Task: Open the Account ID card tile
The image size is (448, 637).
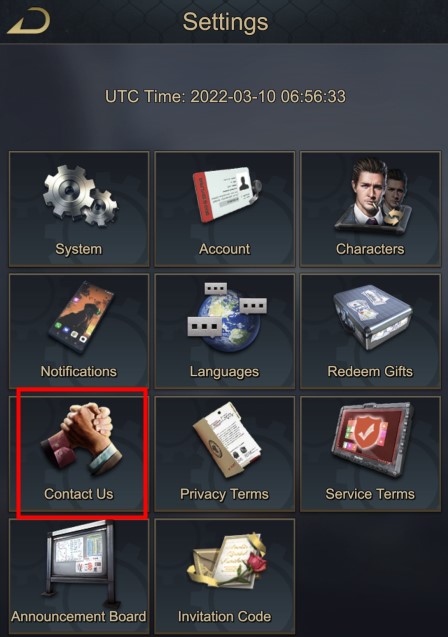Action: 225,209
